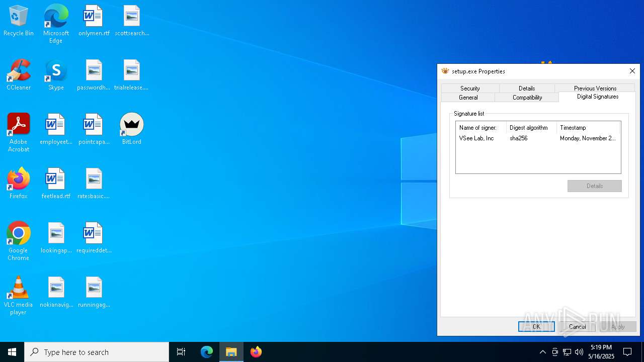Open the Meet Now tray icon
This screenshot has width=644, height=362.
tap(555, 352)
